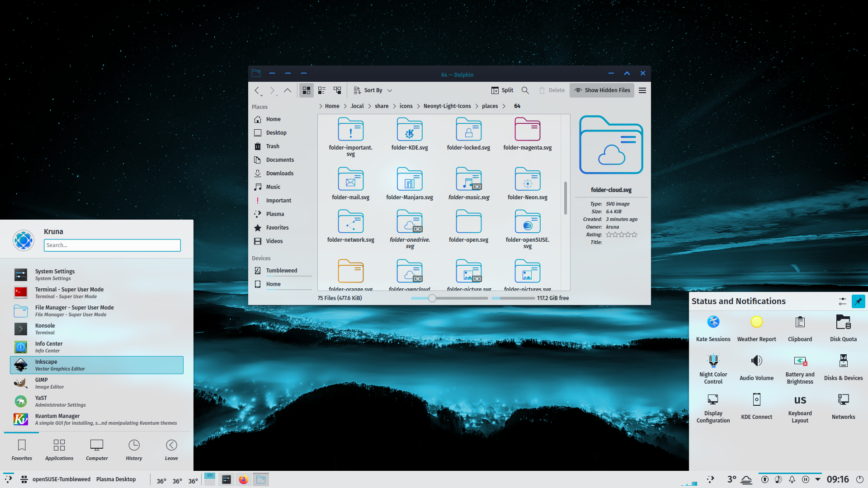Click Neonyt-Light-Icons breadcrumb segment
868x488 pixels.
[447, 106]
